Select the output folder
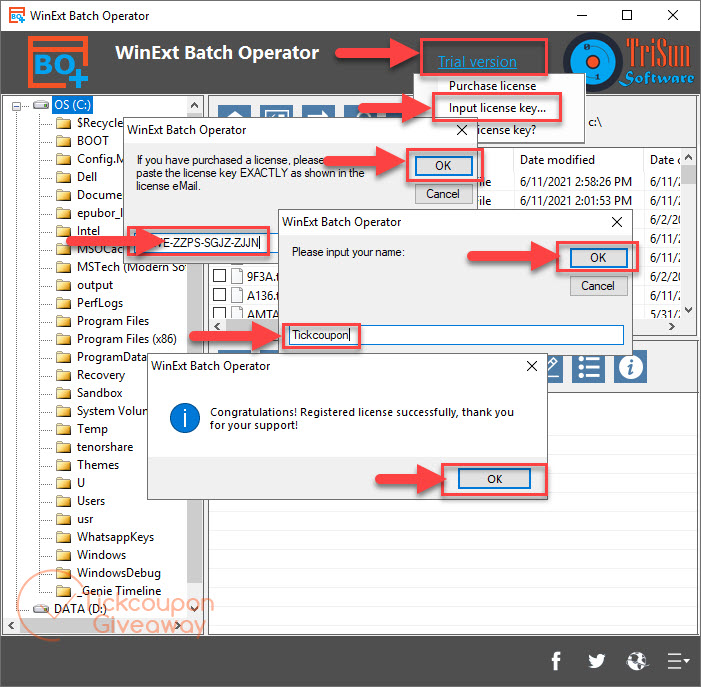The height and width of the screenshot is (687, 701). [x=95, y=285]
